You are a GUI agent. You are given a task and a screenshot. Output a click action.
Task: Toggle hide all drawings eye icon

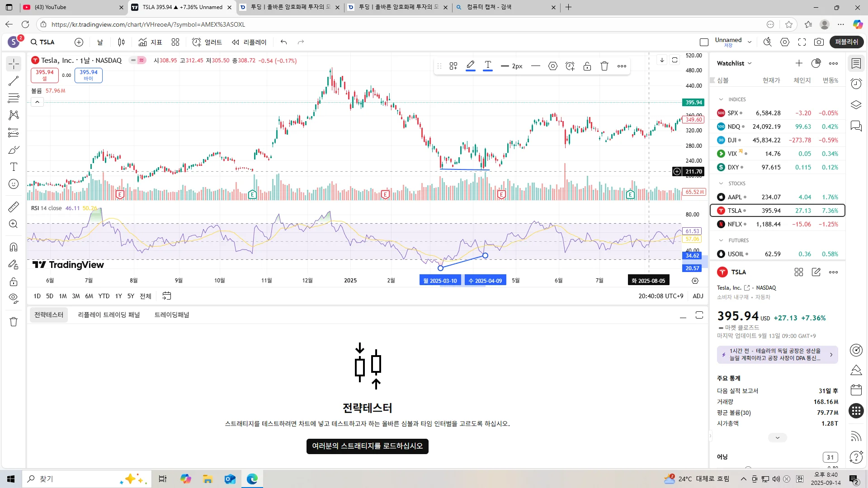pyautogui.click(x=14, y=298)
